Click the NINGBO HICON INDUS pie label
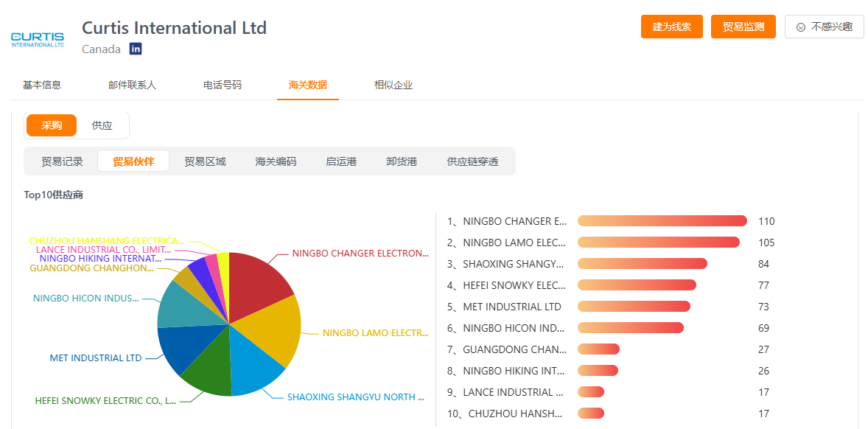868x429 pixels. click(x=86, y=299)
